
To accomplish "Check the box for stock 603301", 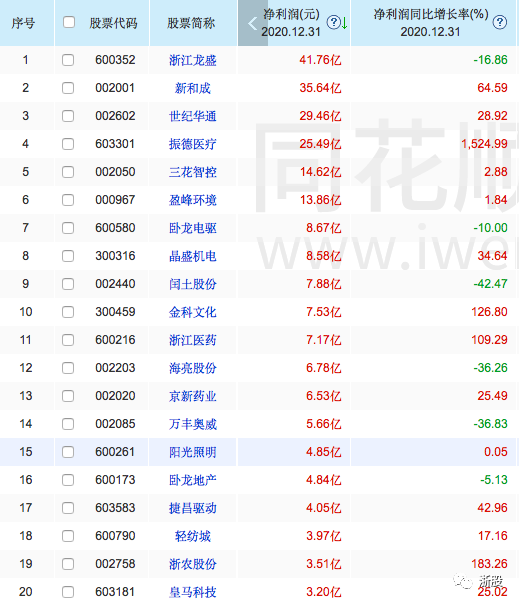I will point(68,144).
